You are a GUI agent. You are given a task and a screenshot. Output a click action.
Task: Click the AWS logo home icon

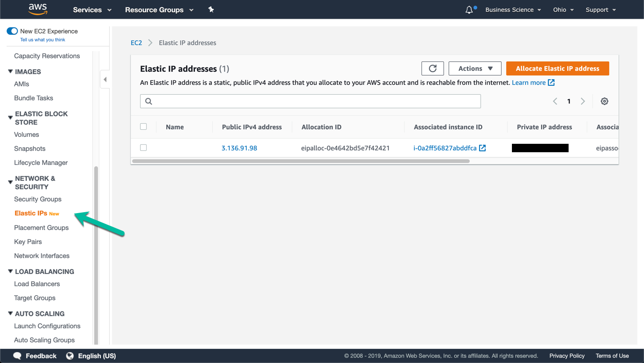38,9
